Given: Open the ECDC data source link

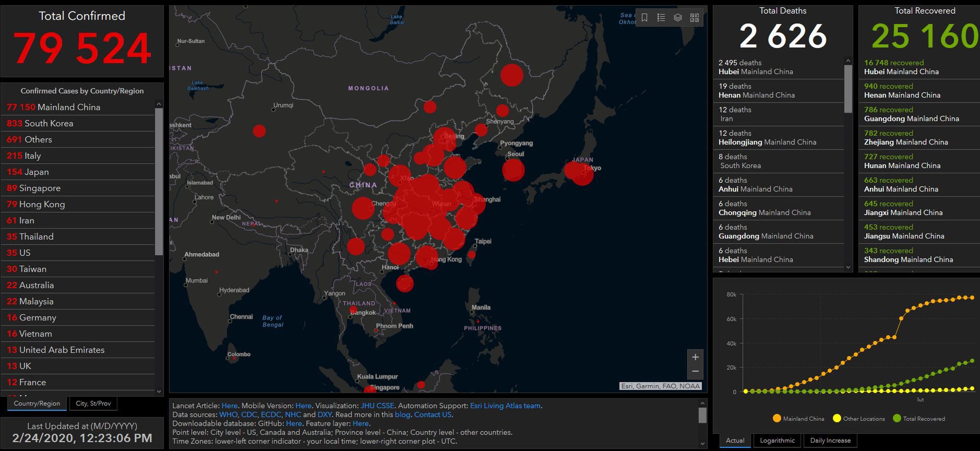Looking at the screenshot, I should [x=271, y=414].
